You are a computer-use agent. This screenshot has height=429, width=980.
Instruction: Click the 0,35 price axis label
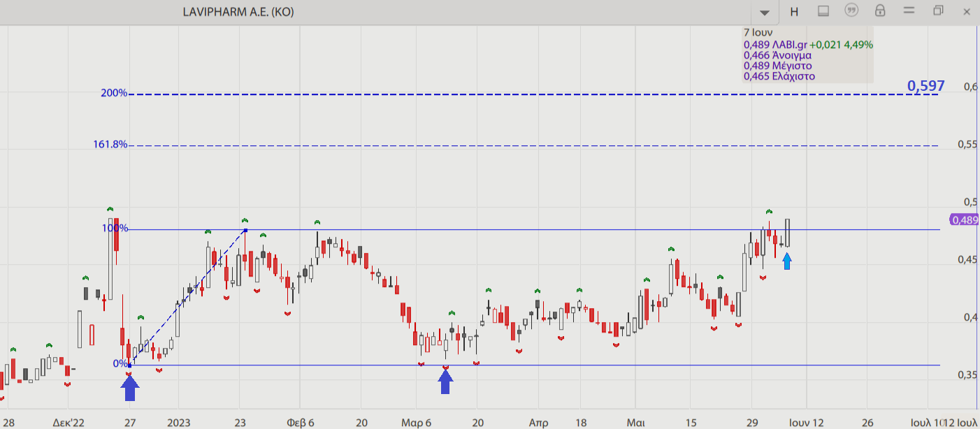tap(967, 375)
